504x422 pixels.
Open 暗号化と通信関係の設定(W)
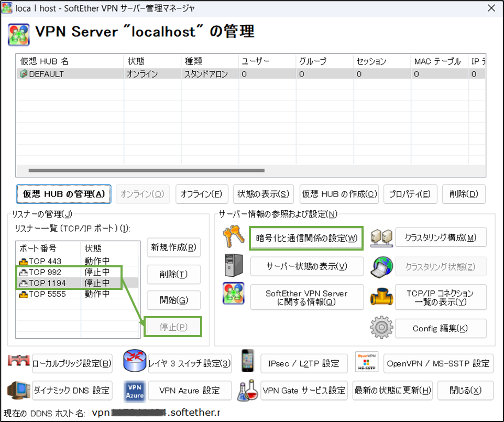[307, 238]
